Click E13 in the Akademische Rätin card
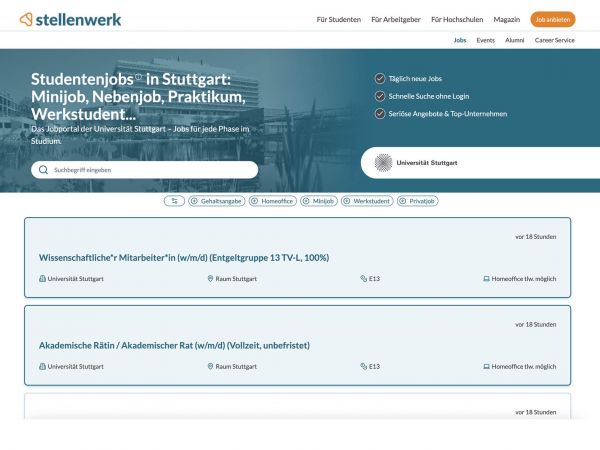Image resolution: width=600 pixels, height=450 pixels. [374, 366]
